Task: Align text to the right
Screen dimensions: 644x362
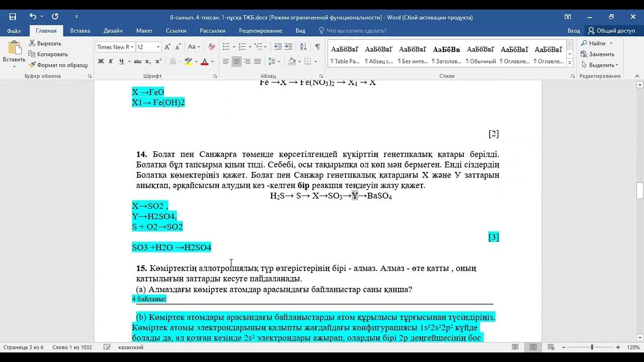Action: pos(247,61)
